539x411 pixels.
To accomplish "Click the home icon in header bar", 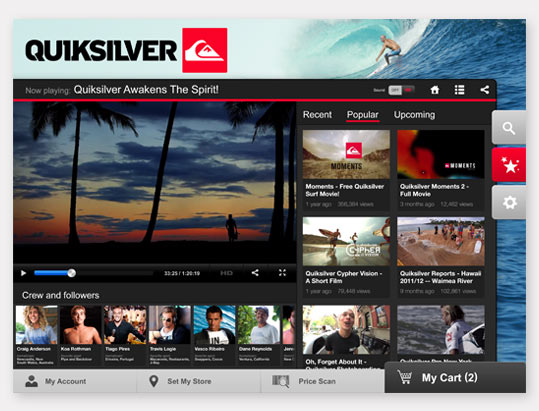I will 435,90.
